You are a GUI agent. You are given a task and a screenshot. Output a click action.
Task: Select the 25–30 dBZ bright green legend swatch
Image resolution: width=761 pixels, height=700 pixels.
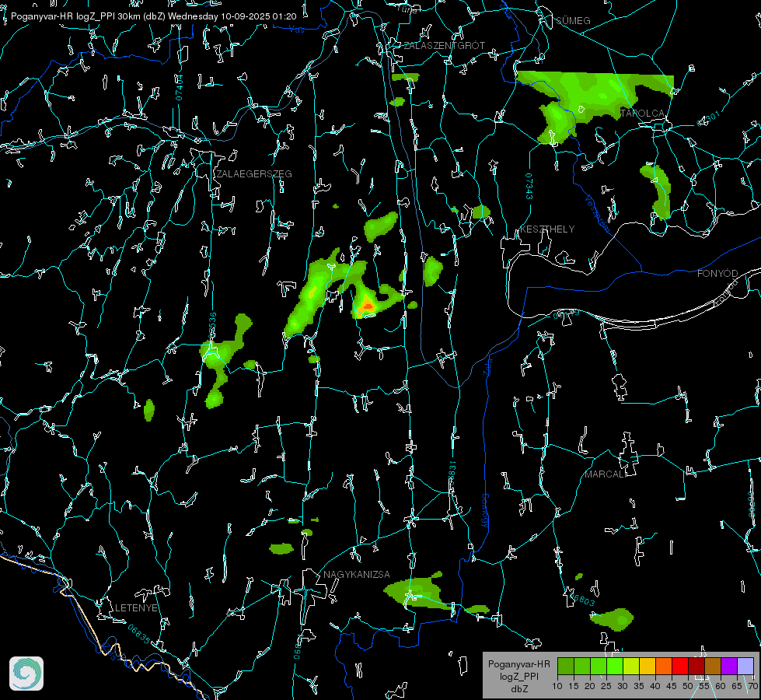(x=615, y=666)
